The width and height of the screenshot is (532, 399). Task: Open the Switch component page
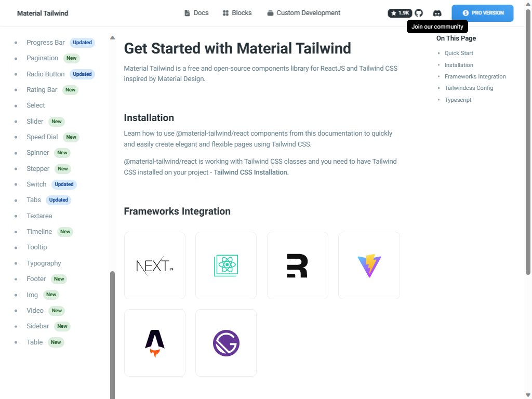(x=36, y=184)
